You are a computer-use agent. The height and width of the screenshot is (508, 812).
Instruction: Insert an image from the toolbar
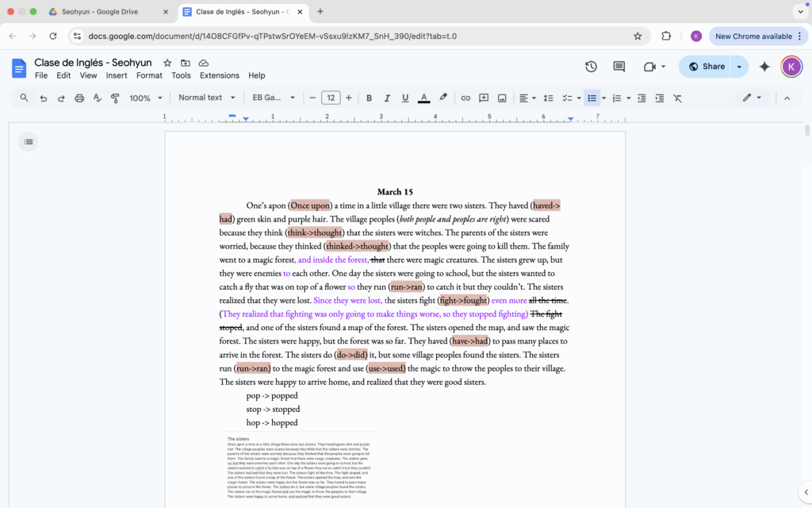pos(502,98)
